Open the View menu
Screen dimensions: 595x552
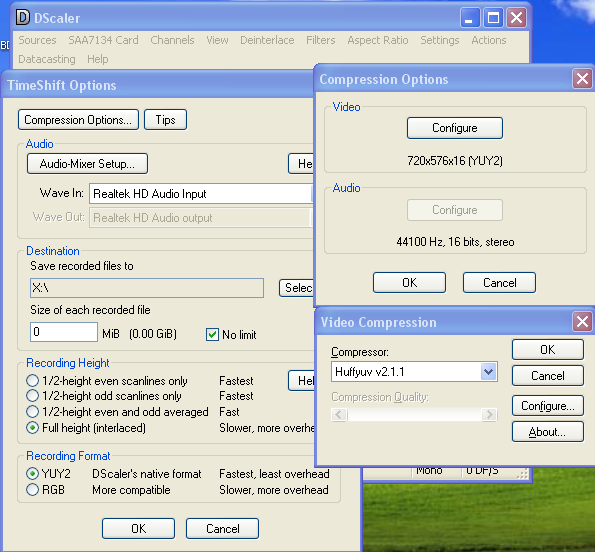click(x=217, y=40)
